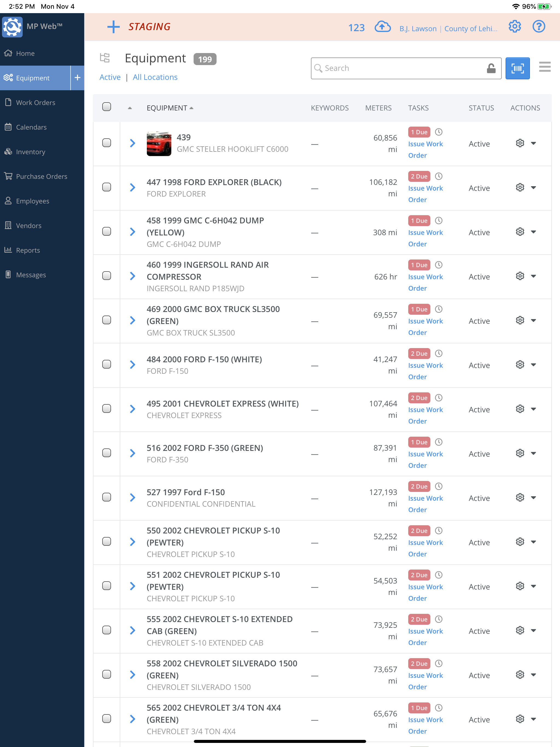
Task: Open actions dropdown arrow for 558 Silverado
Action: 534,675
